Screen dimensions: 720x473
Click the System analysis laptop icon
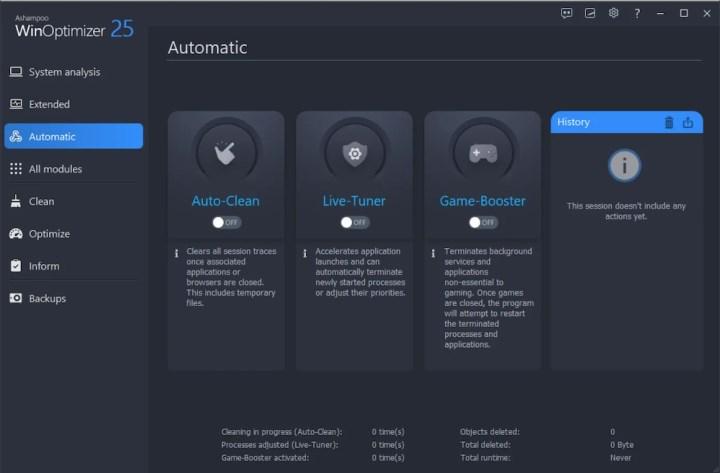click(16, 72)
